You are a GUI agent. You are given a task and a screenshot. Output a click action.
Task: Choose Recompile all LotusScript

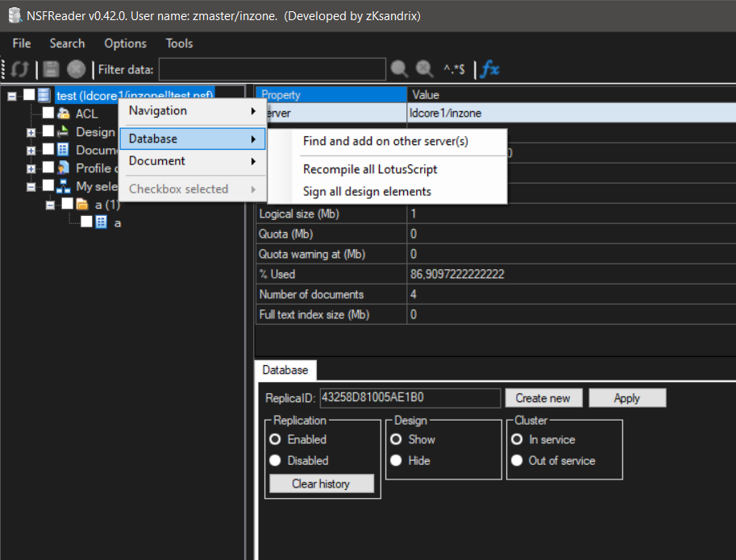[387, 169]
